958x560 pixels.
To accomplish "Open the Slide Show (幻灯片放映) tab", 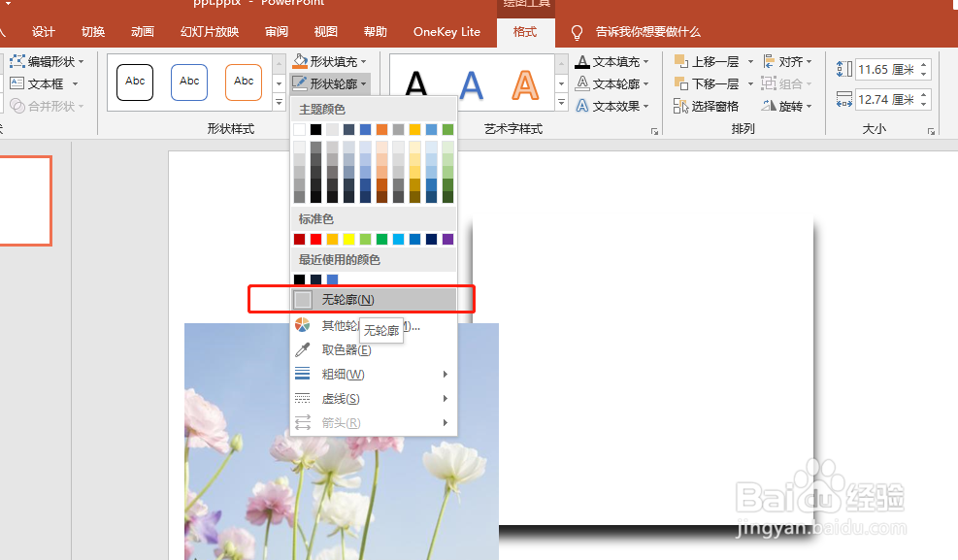I will [x=210, y=32].
